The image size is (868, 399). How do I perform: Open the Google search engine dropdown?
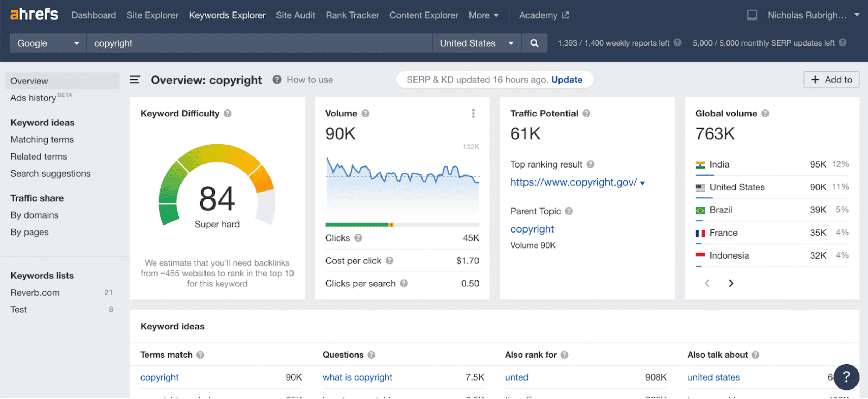(x=48, y=43)
